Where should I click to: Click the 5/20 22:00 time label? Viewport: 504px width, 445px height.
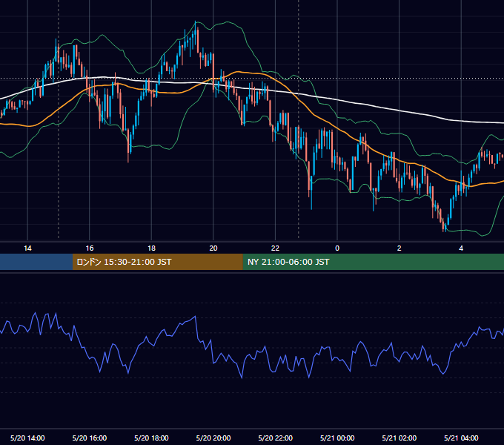[x=276, y=438]
